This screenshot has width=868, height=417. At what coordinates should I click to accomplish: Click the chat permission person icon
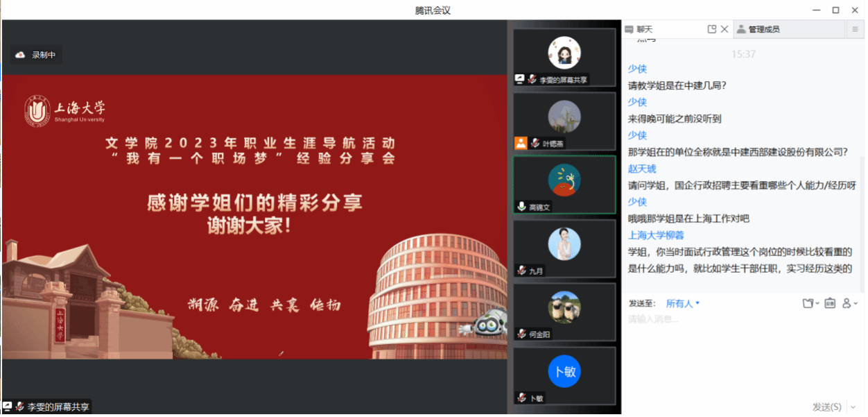(x=847, y=303)
